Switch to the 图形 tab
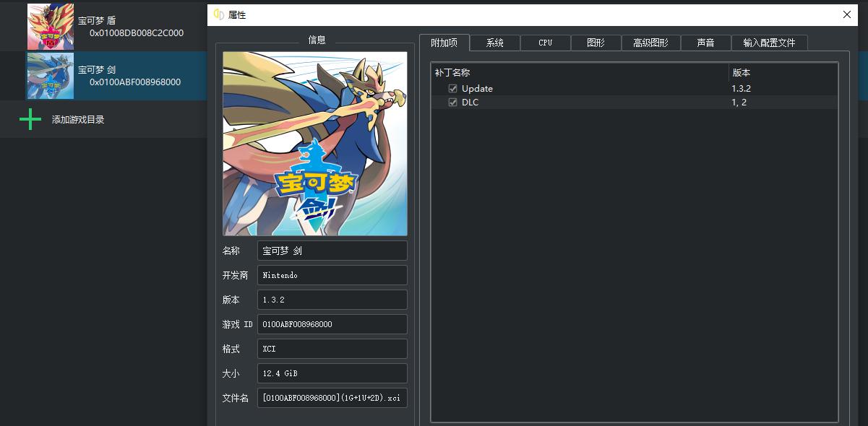 coord(596,43)
